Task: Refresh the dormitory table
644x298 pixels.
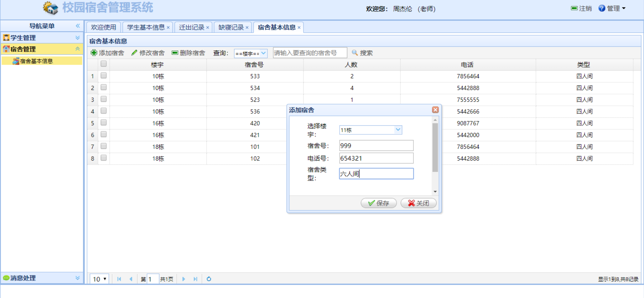Action: pyautogui.click(x=209, y=279)
